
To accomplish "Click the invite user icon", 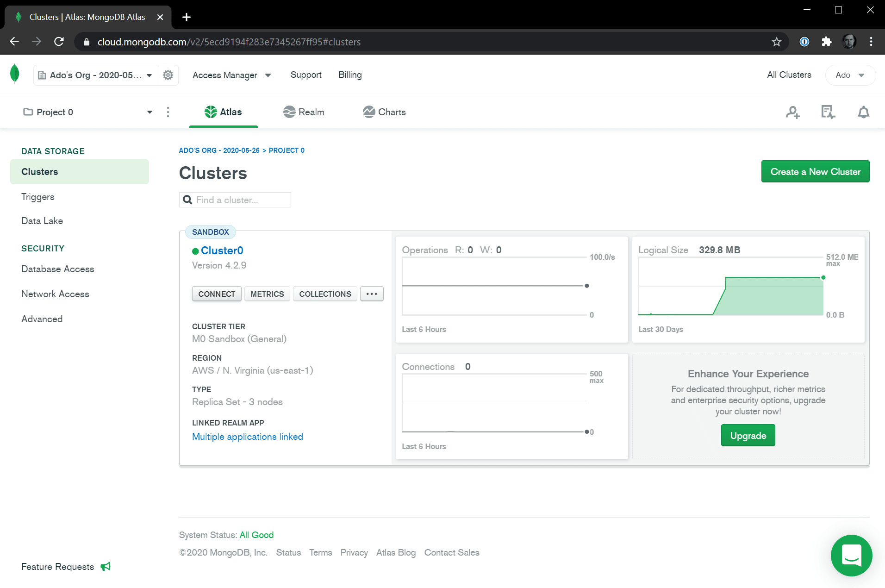I will [792, 112].
